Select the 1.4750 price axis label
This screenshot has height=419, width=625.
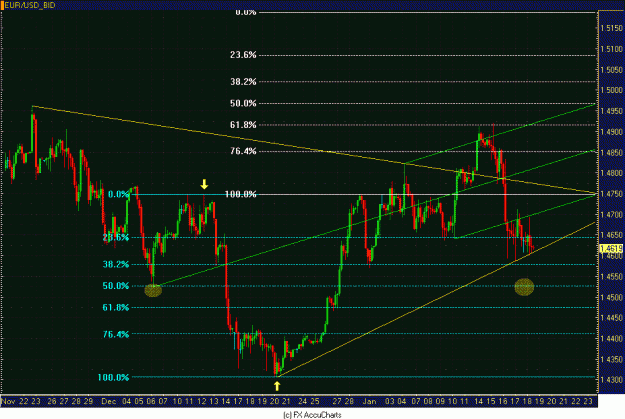611,194
